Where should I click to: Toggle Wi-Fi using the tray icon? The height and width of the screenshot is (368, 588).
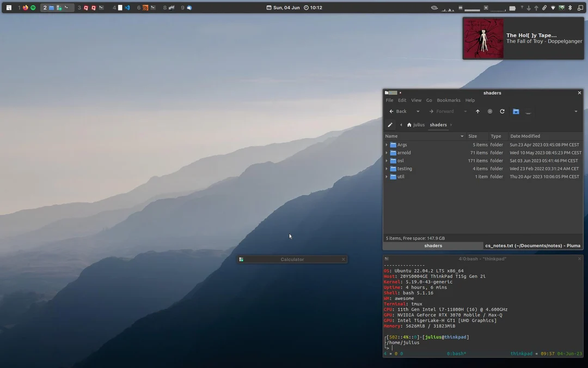553,8
